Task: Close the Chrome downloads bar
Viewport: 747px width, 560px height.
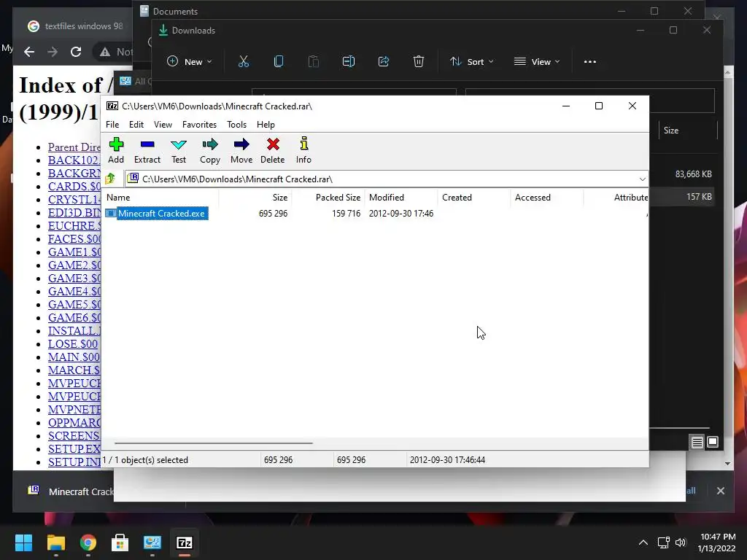Action: 720,491
